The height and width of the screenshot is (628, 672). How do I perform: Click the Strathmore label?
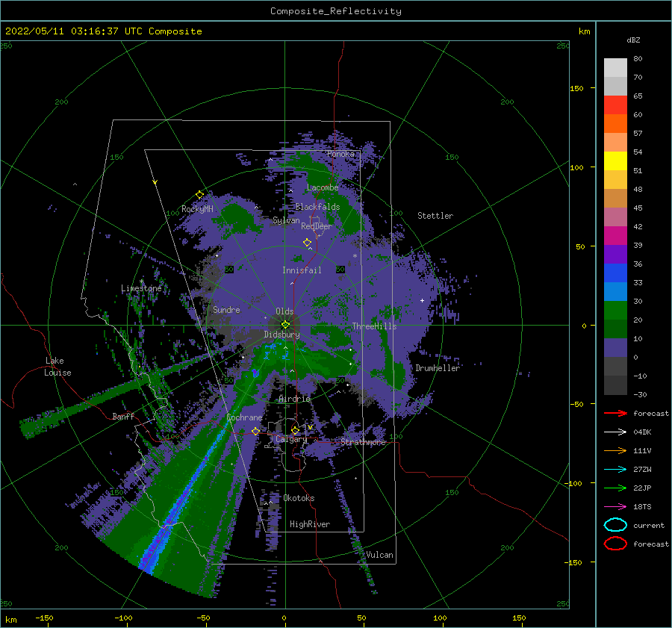(x=363, y=442)
